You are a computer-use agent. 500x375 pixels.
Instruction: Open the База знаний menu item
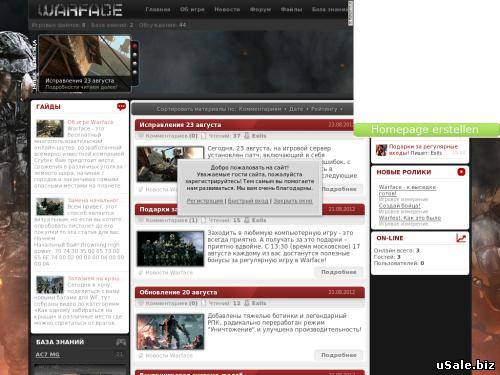pyautogui.click(x=330, y=9)
